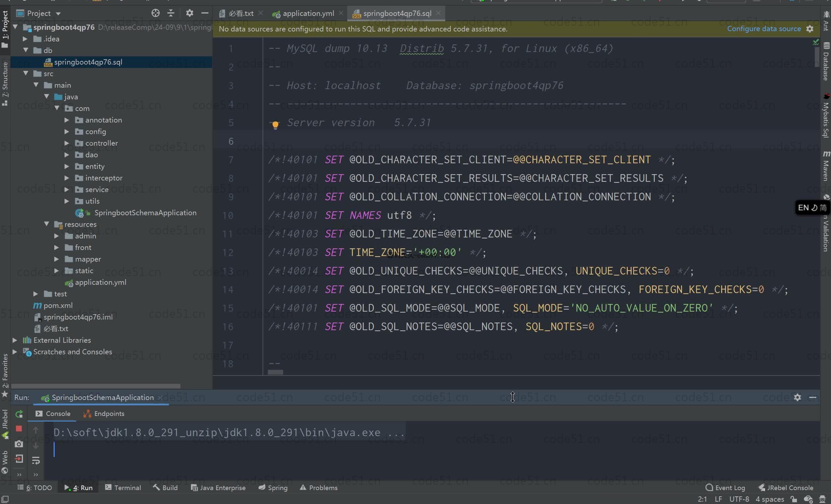Switch to application.yml editor tab

tap(308, 13)
